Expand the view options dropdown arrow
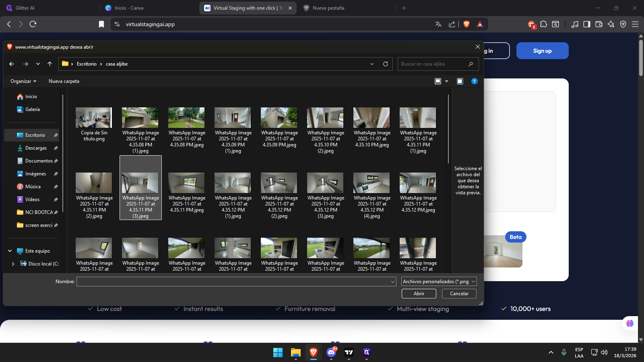 tap(446, 81)
